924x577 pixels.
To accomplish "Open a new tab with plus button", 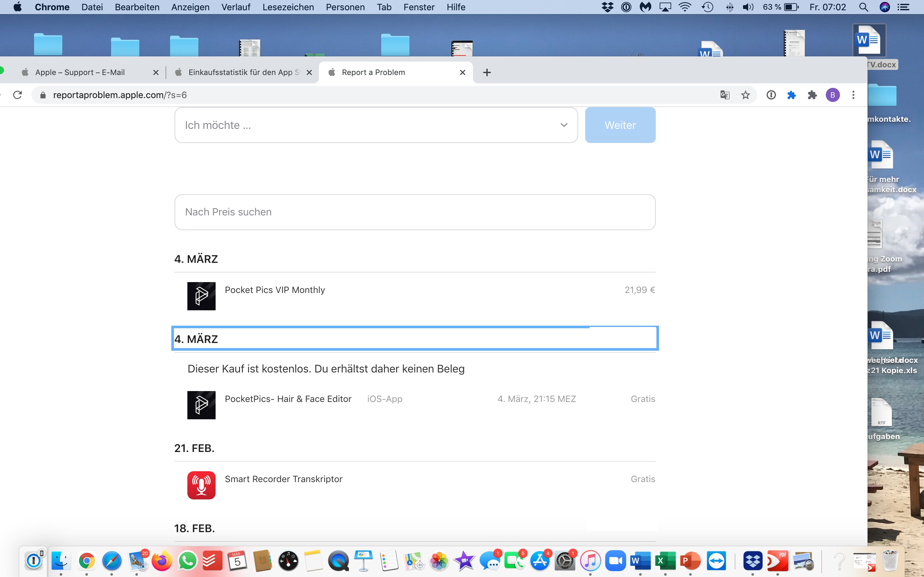I will 487,72.
